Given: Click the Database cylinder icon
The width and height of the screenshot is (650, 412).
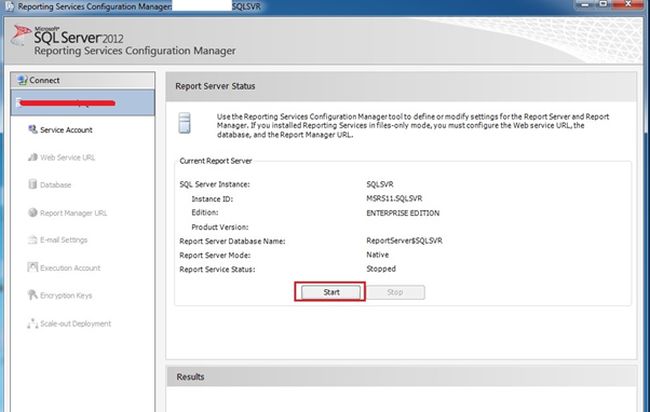Looking at the screenshot, I should (32, 185).
